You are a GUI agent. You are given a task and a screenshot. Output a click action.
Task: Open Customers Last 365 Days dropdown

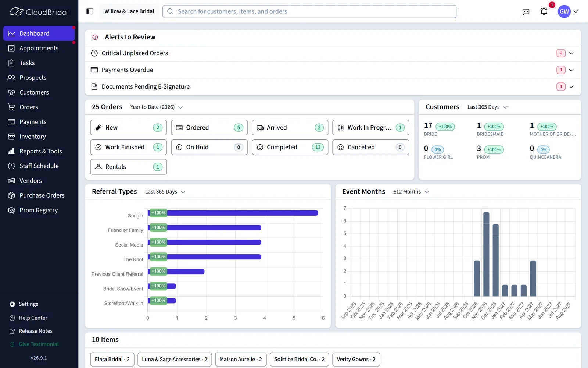coord(487,107)
